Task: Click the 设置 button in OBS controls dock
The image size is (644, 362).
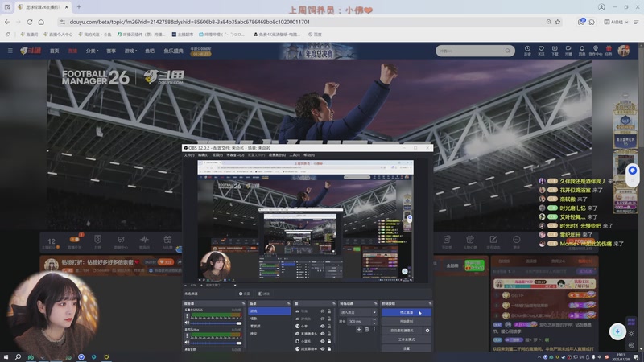Action: pyautogui.click(x=407, y=348)
